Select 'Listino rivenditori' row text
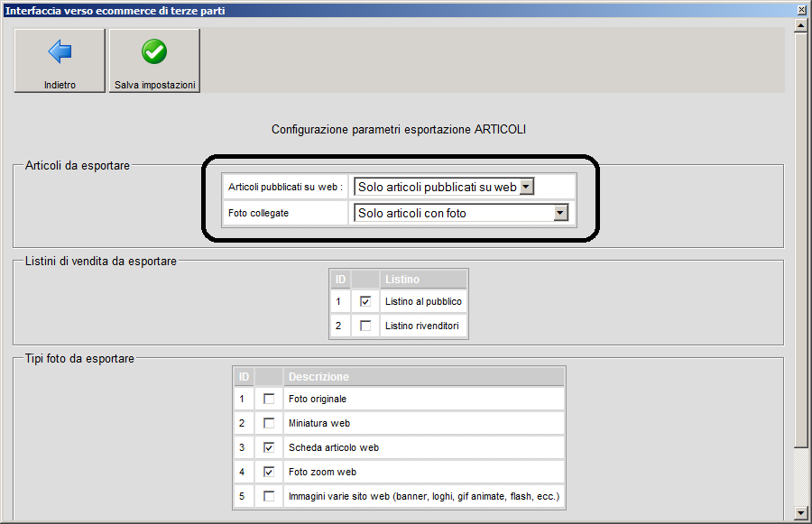 click(421, 326)
